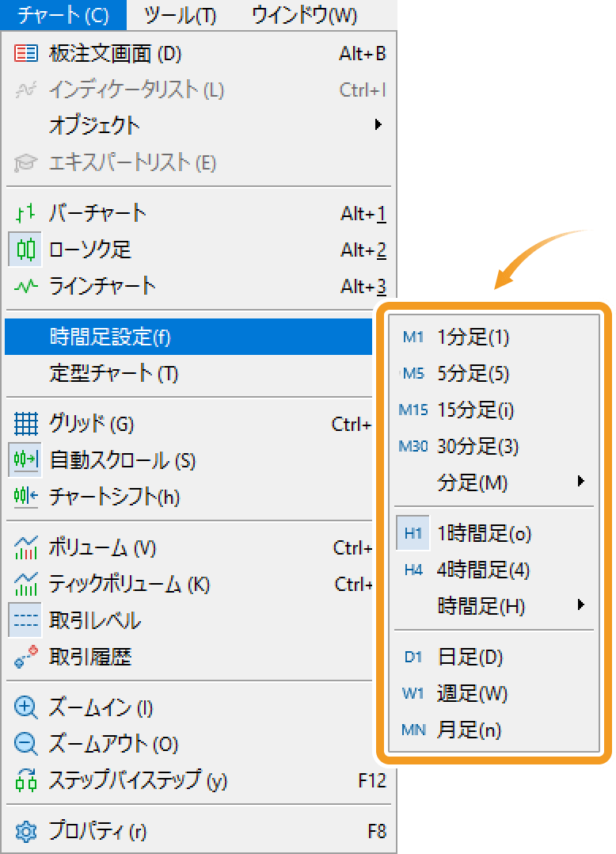Select the ラインチャート line chart icon

pos(25,285)
